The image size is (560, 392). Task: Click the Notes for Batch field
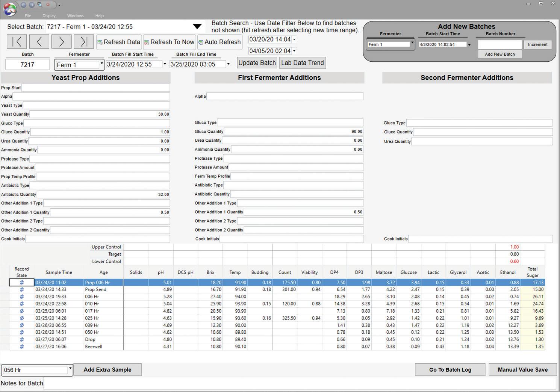(x=300, y=383)
